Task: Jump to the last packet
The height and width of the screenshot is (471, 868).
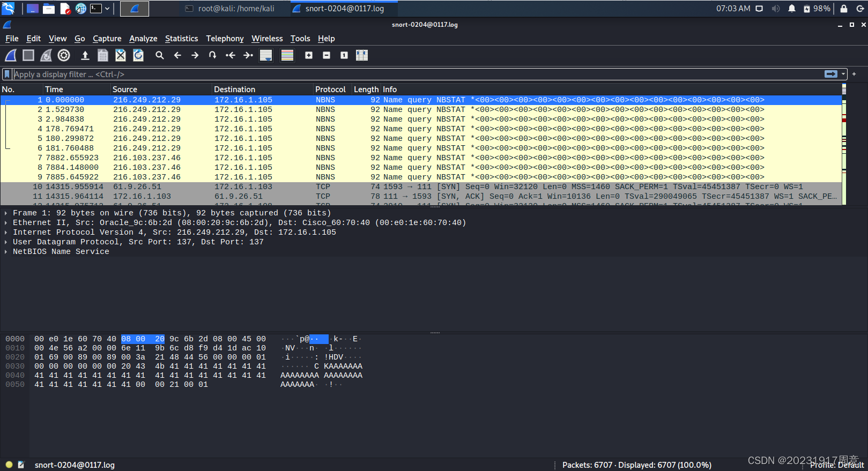Action: (248, 55)
